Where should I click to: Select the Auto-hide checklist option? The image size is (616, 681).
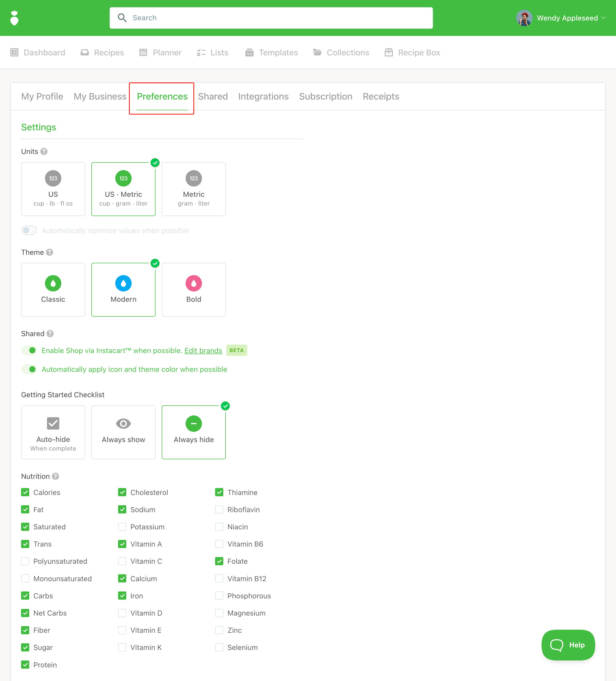tap(53, 432)
